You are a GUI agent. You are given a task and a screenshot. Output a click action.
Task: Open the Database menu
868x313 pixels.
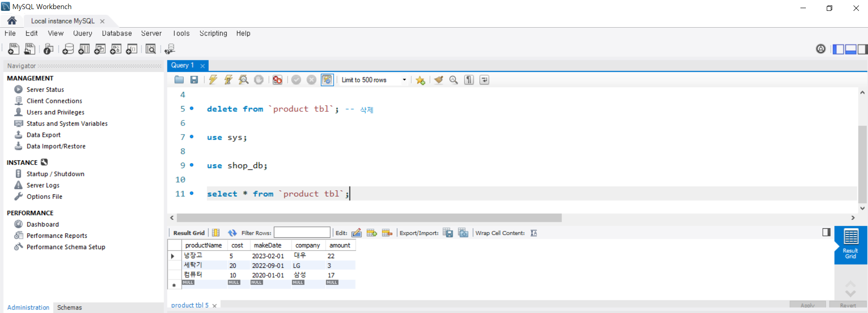(x=117, y=33)
